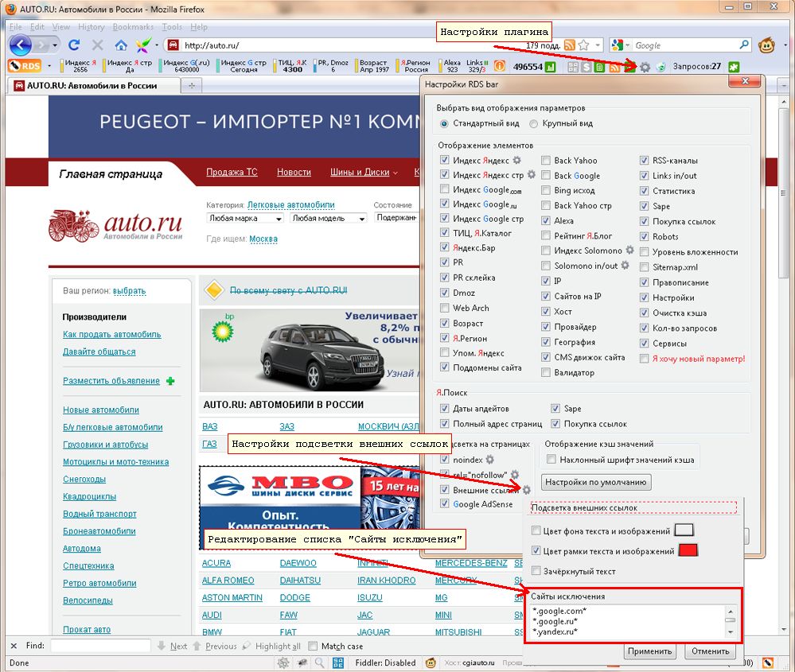Bookmark page with the star icon
Viewport: 795px width, 672px height.
[x=583, y=45]
